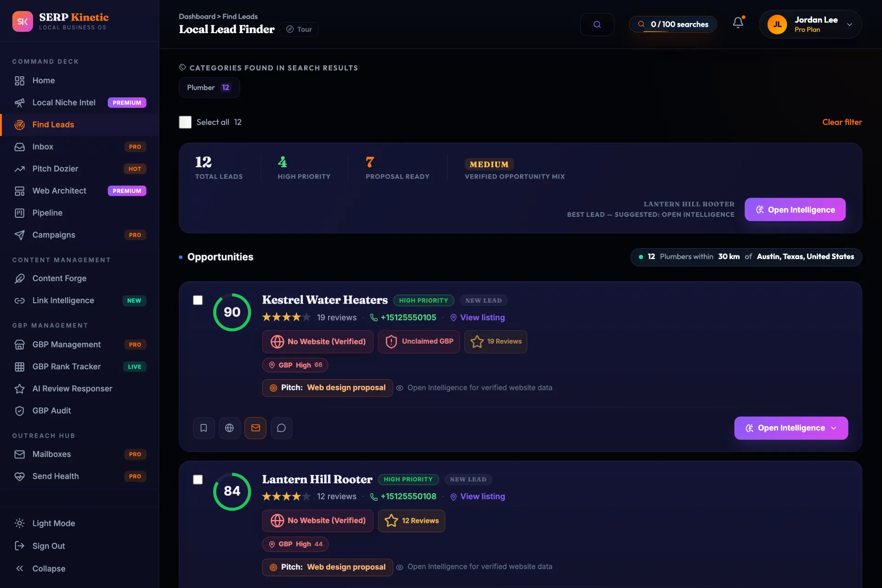The width and height of the screenshot is (882, 588).
Task: Click email envelope icon on Kestrel card
Action: 255,428
